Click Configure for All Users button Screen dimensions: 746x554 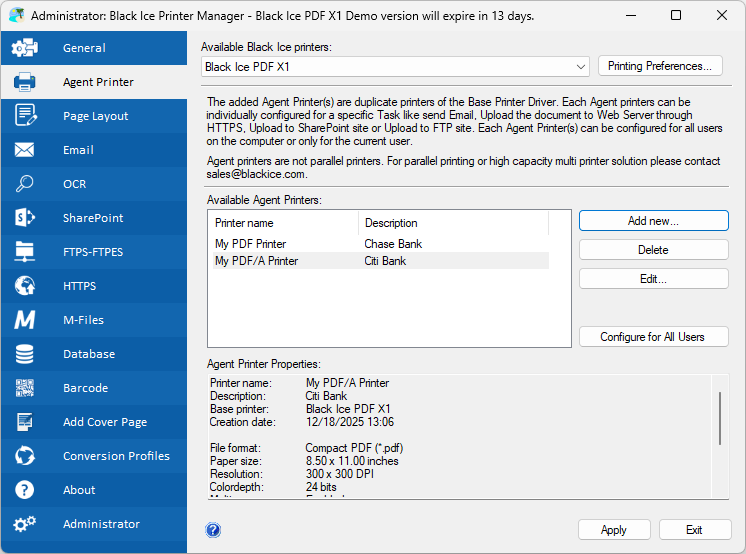tap(653, 337)
